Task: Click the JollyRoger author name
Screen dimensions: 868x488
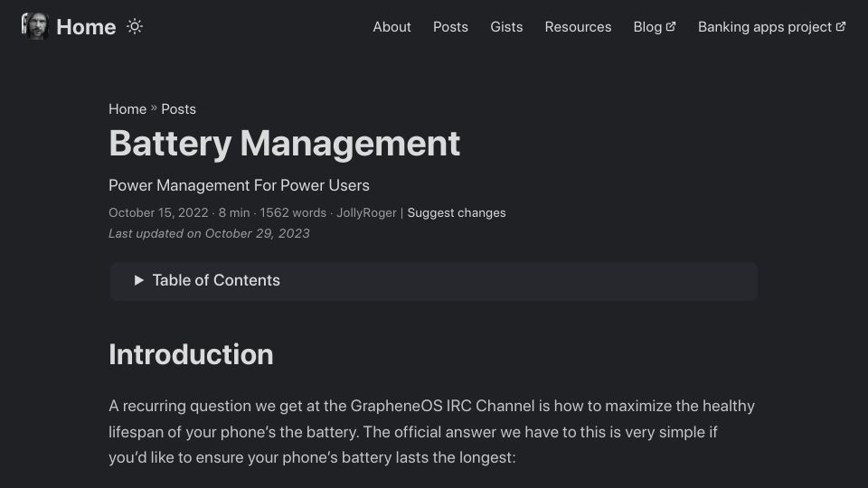Action: point(366,213)
